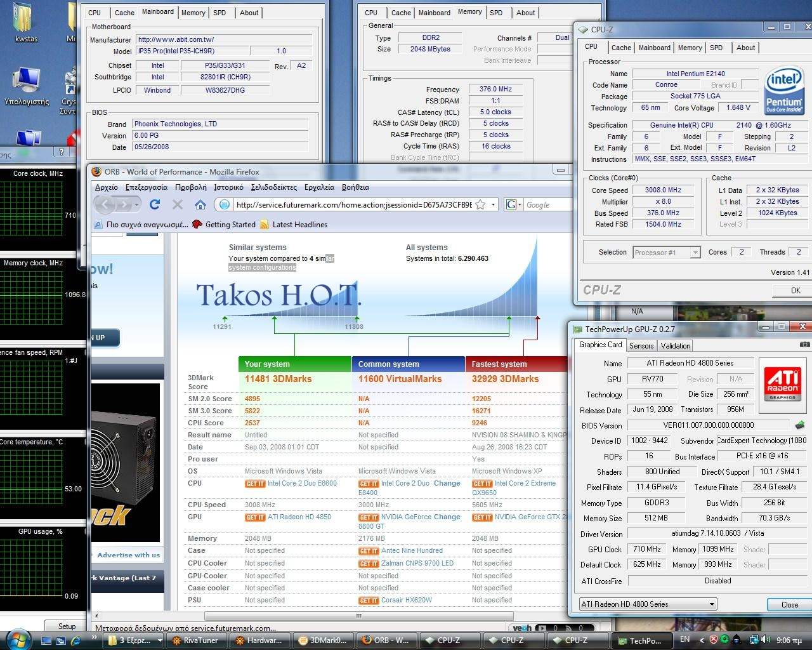Reload the ORB page in Firefox
Image resolution: width=812 pixels, height=650 pixels.
click(x=154, y=204)
